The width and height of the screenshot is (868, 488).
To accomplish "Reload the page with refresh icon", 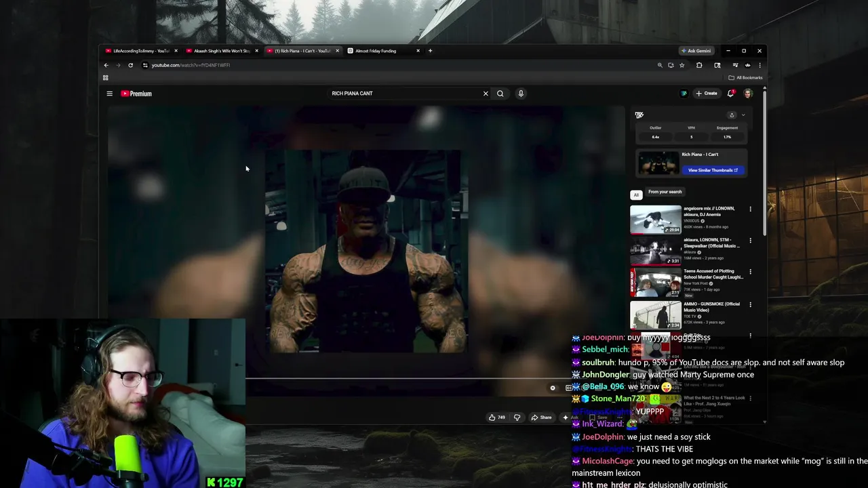I will coord(130,65).
